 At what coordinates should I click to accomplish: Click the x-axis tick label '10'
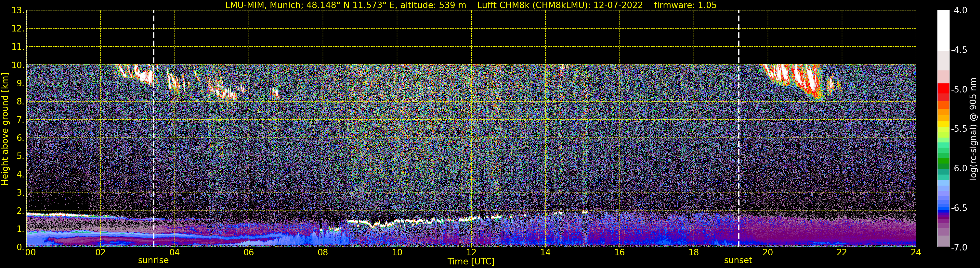pos(397,252)
